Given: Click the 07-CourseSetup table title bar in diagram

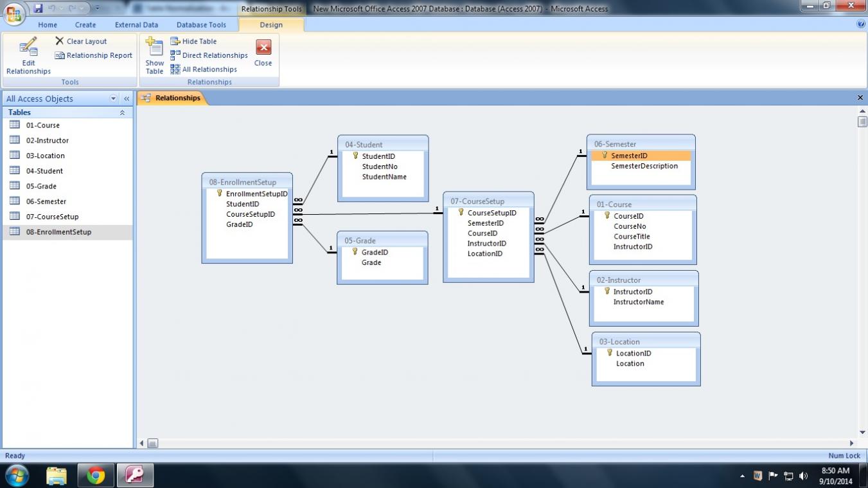Looking at the screenshot, I should [488, 201].
